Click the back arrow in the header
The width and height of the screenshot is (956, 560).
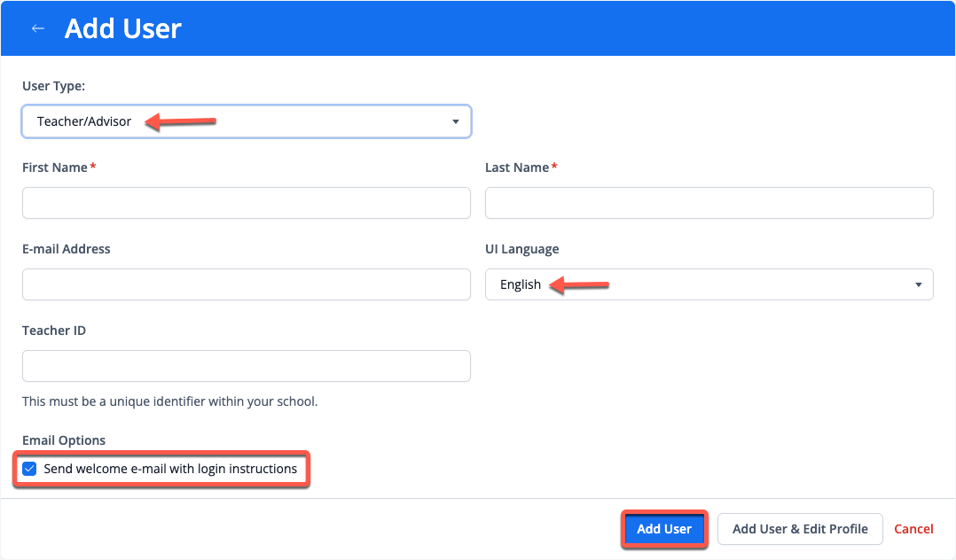(x=37, y=28)
